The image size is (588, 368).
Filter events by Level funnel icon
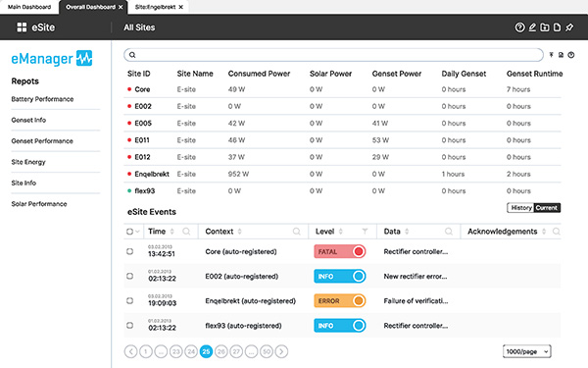(x=365, y=232)
